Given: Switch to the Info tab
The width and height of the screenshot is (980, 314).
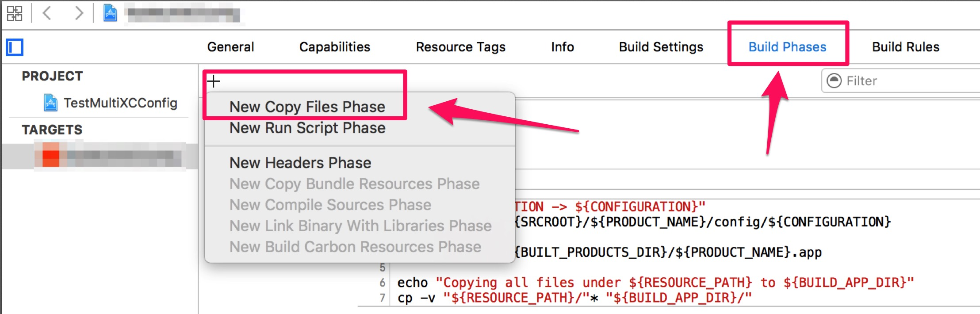Looking at the screenshot, I should [562, 47].
